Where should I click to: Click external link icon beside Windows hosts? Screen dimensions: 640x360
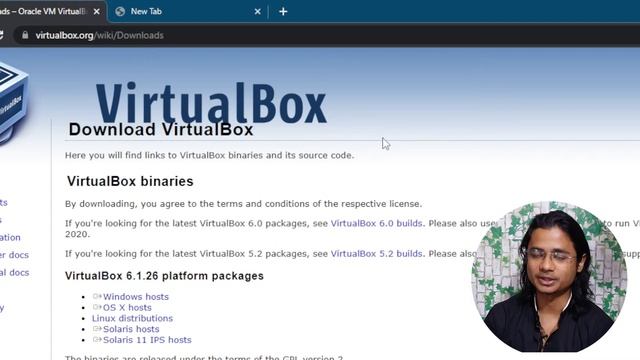pyautogui.click(x=97, y=296)
